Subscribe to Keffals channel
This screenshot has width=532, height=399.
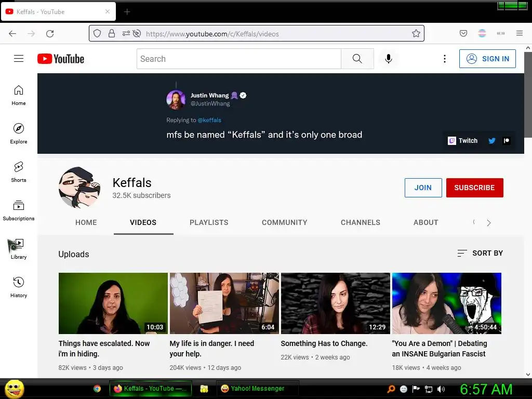(474, 188)
